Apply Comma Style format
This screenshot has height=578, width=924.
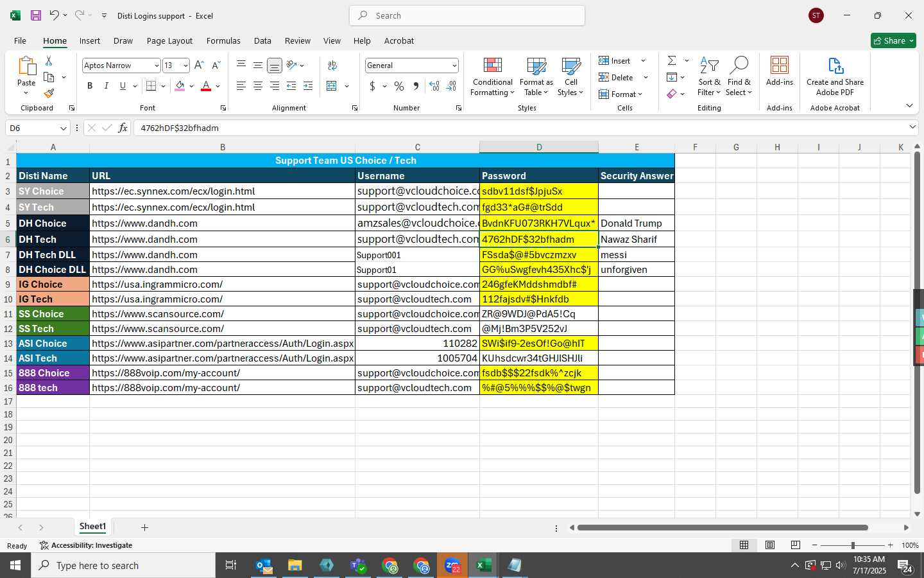[416, 86]
